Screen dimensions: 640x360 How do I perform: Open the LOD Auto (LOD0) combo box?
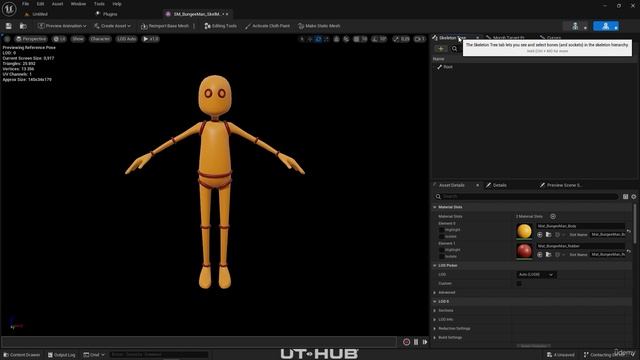click(536, 275)
